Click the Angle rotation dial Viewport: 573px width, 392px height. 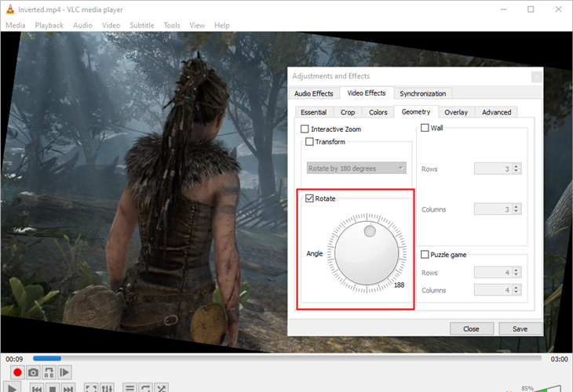tap(367, 253)
